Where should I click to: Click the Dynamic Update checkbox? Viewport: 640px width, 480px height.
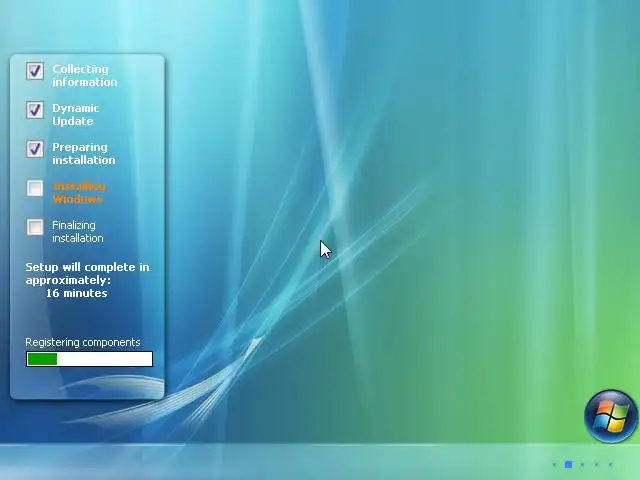pos(35,110)
